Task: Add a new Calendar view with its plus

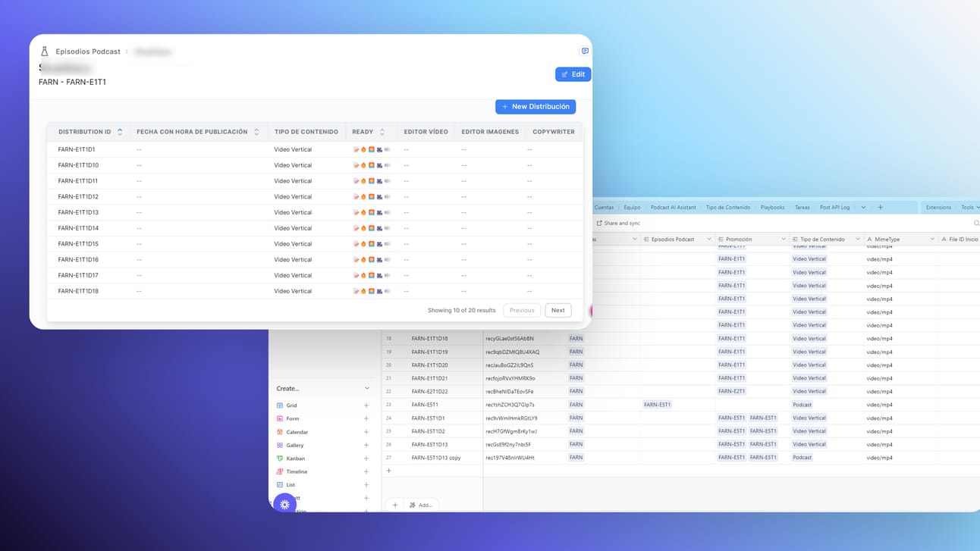Action: click(366, 432)
